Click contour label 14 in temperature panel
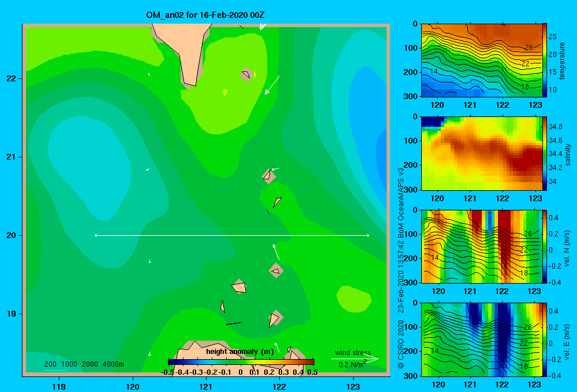 (x=434, y=71)
